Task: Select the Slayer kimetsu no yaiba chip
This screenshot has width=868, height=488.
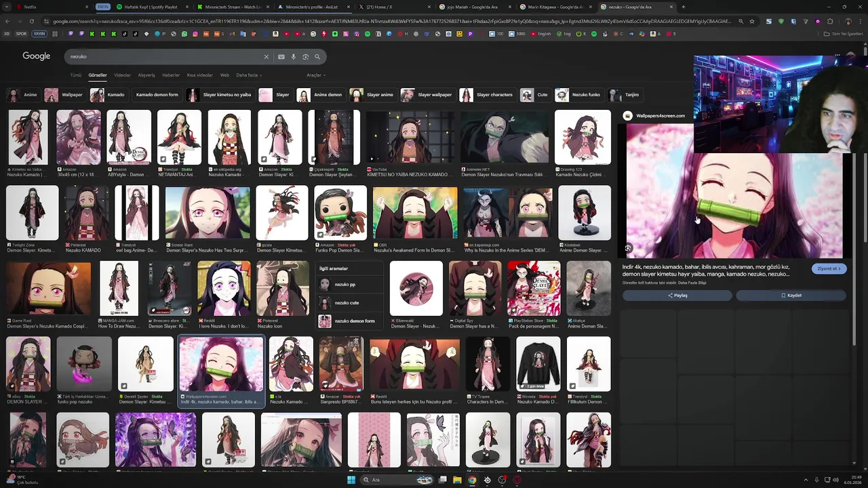Action: pos(220,95)
